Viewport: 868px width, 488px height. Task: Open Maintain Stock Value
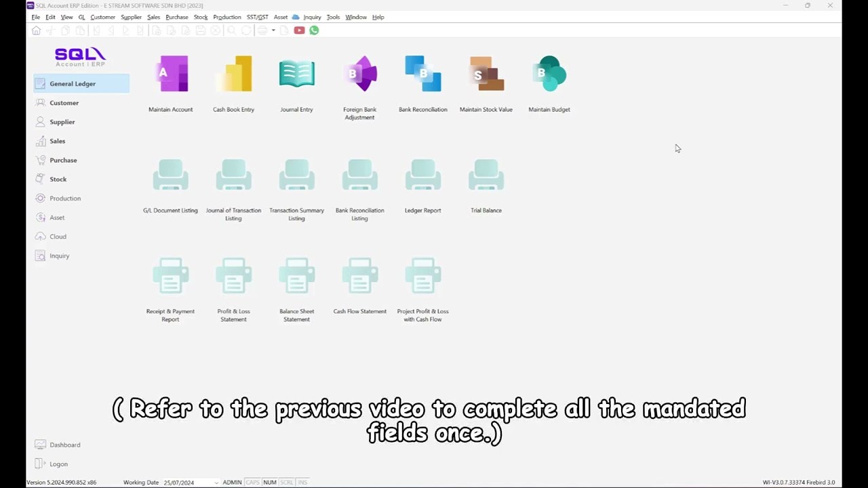486,74
